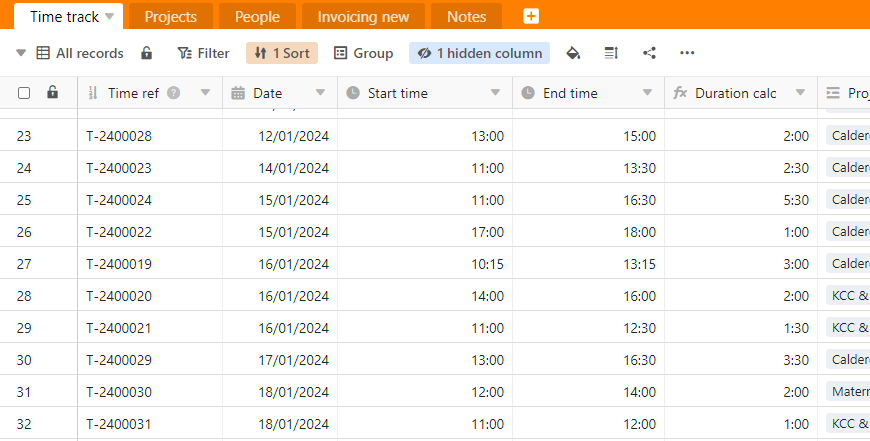Click the Time ref cell T-2400030
This screenshot has height=441, width=870.
(150, 392)
